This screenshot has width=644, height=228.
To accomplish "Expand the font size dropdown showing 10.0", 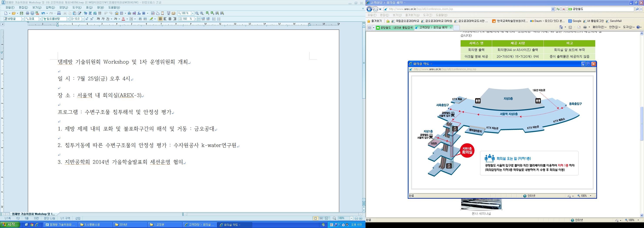I will [x=83, y=19].
